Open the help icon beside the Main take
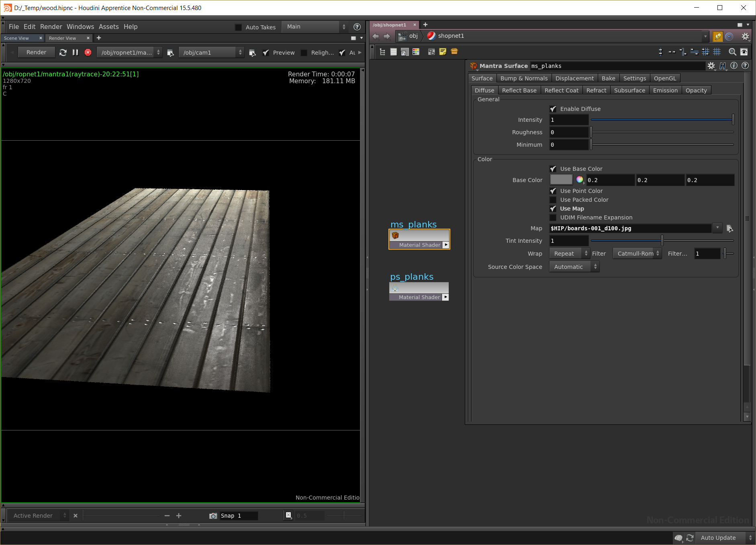This screenshot has width=756, height=545. (x=357, y=27)
